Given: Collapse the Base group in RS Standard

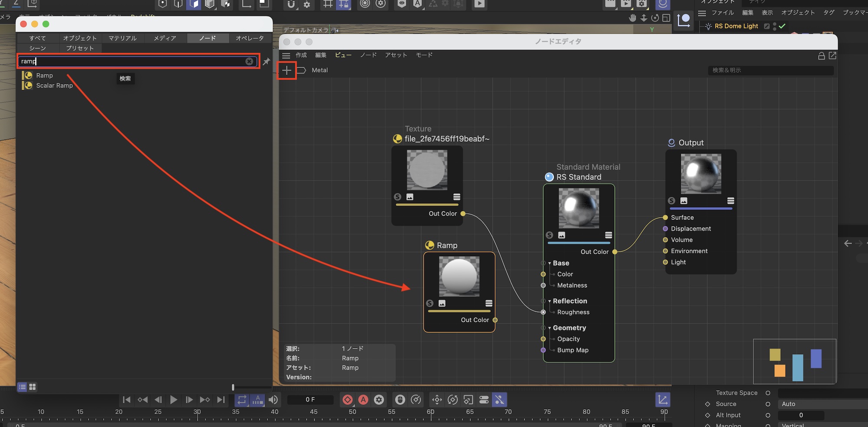Looking at the screenshot, I should tap(549, 263).
